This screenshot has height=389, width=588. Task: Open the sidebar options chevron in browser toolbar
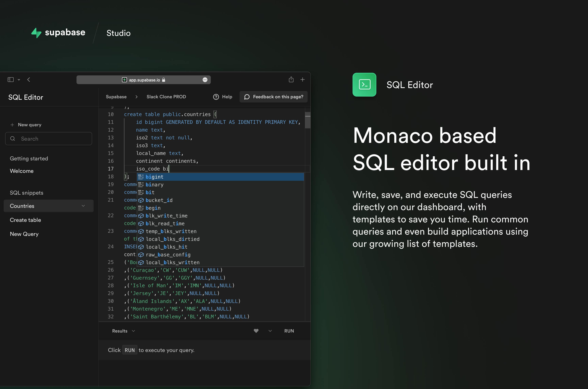point(19,80)
